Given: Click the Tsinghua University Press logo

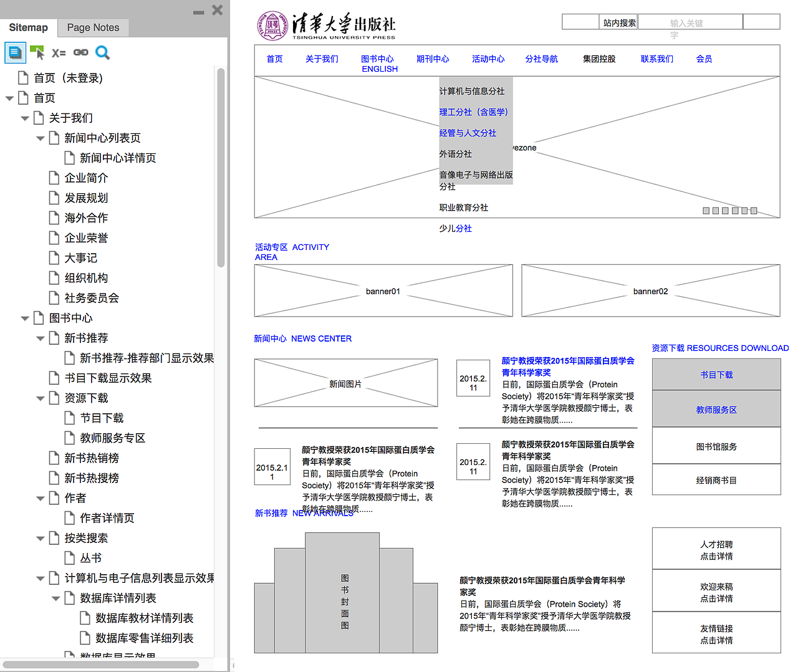Looking at the screenshot, I should coord(326,26).
